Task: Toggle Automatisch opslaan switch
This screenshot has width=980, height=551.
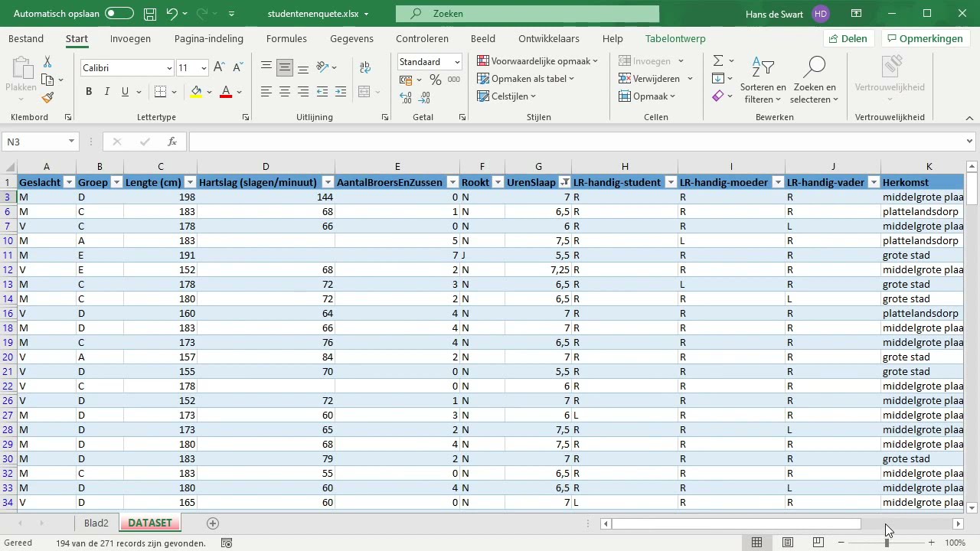Action: click(x=119, y=14)
